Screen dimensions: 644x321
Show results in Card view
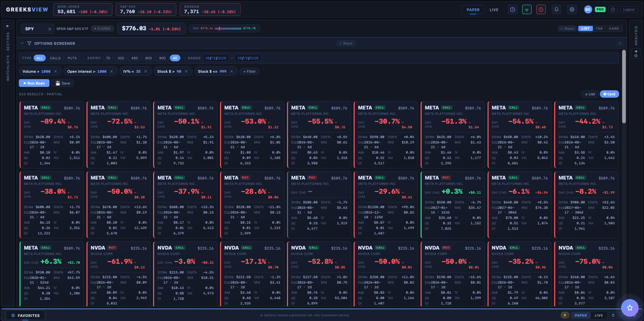pyautogui.click(x=609, y=94)
